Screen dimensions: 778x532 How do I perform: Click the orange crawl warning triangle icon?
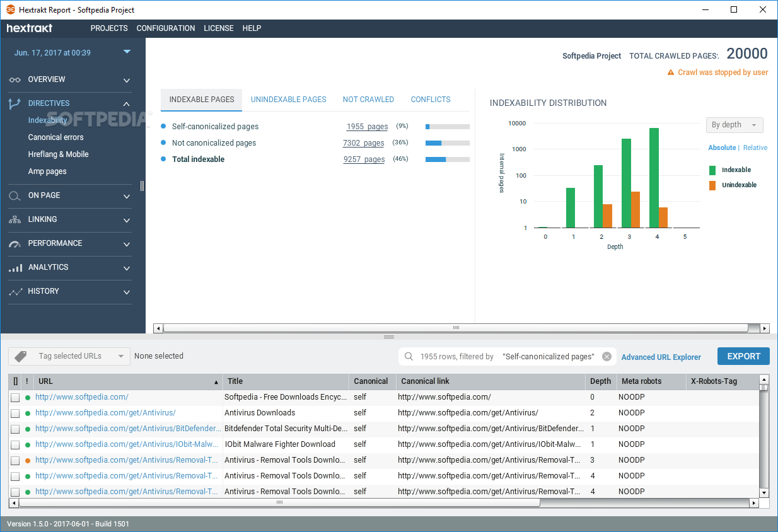(671, 72)
